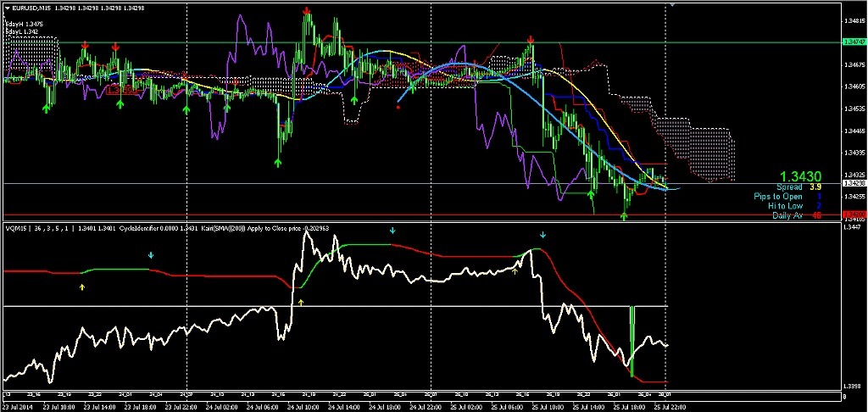Click the green 1.34747 price axis label

click(853, 42)
